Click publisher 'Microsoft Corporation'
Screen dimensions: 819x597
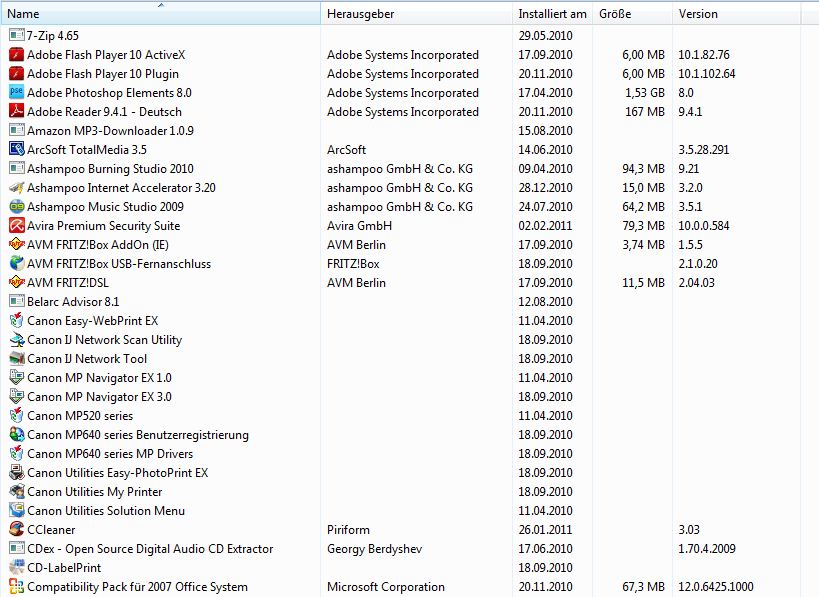(386, 587)
